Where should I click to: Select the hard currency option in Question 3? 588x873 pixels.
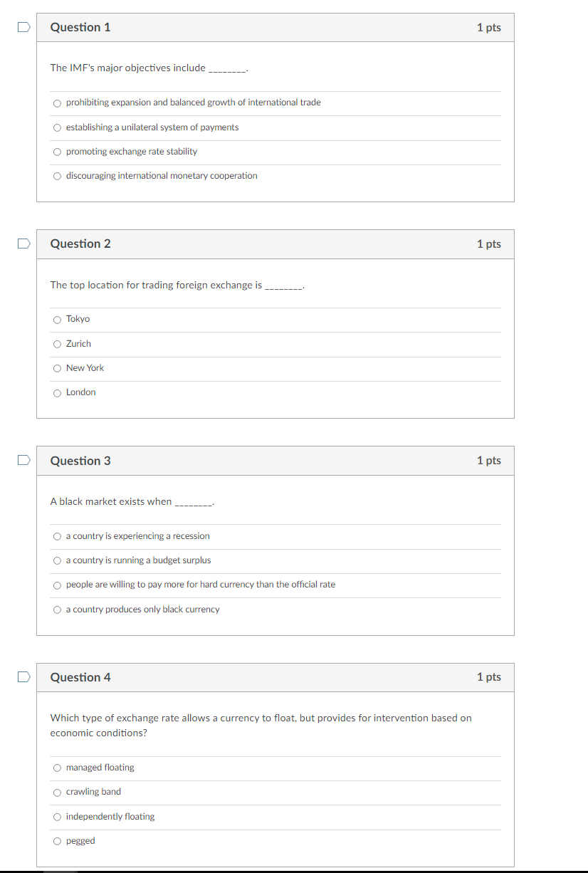[57, 585]
